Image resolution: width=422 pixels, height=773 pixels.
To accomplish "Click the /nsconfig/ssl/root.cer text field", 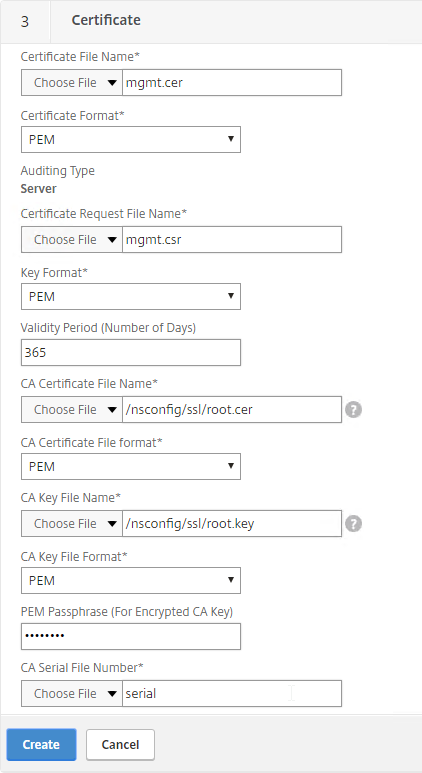I will [x=232, y=410].
